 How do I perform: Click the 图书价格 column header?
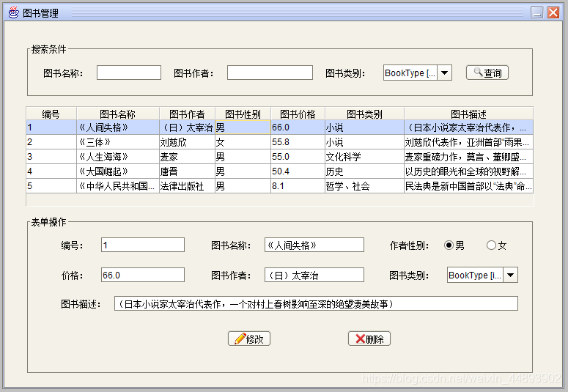[x=298, y=114]
